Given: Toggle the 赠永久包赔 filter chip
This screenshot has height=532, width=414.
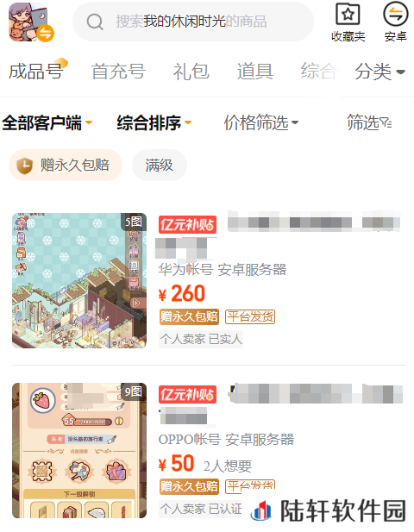Looking at the screenshot, I should click(66, 166).
